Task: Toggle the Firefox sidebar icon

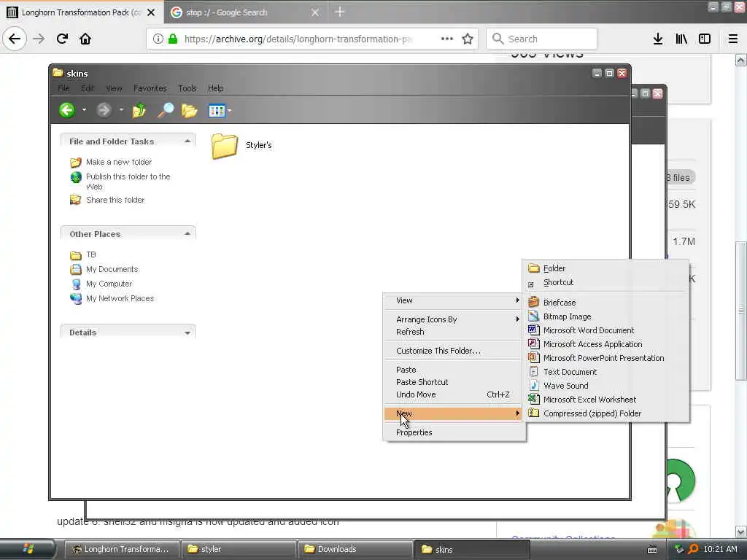Action: pyautogui.click(x=705, y=39)
